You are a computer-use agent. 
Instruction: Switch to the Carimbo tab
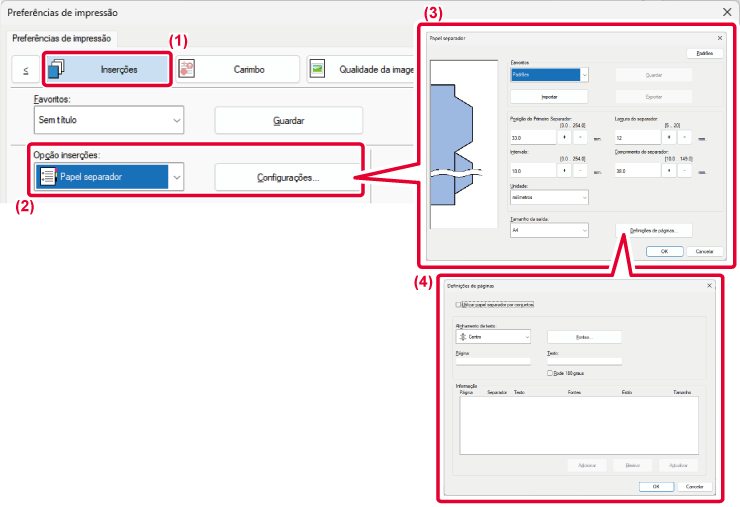pos(233,69)
